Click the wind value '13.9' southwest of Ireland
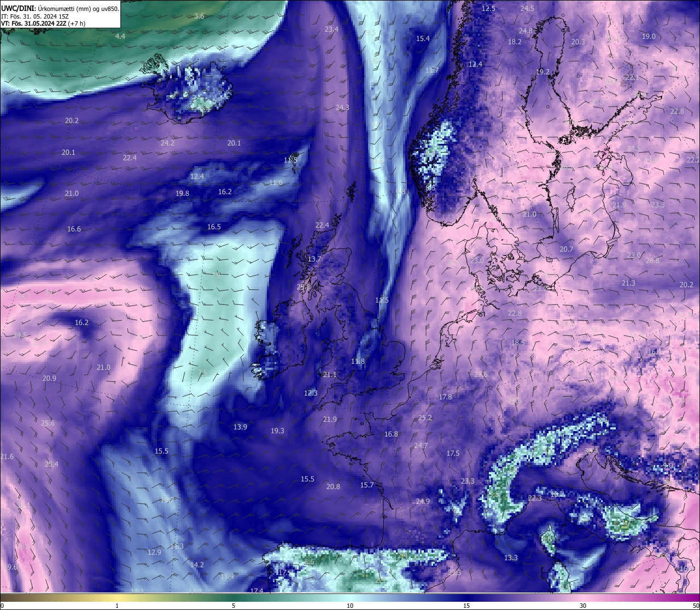Viewport: 700px width, 610px height. [x=240, y=427]
